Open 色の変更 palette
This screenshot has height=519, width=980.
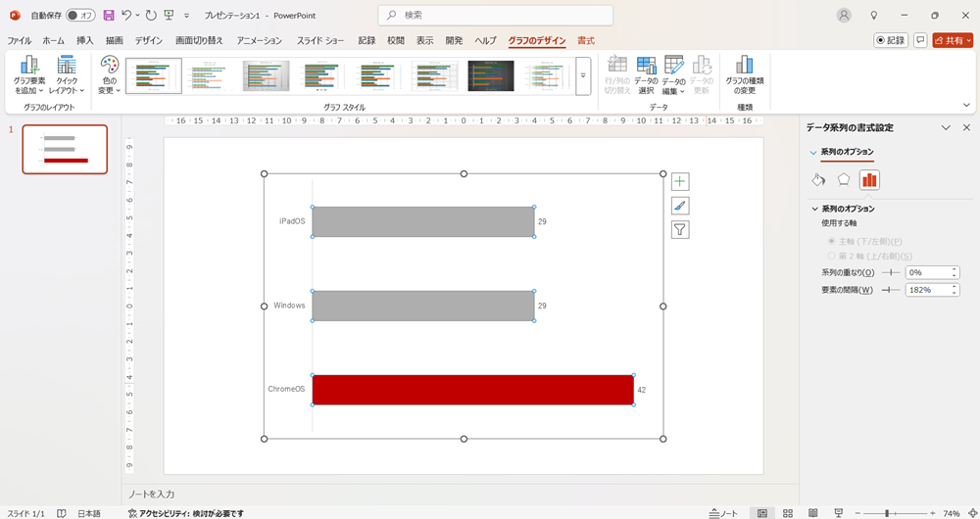click(x=110, y=75)
